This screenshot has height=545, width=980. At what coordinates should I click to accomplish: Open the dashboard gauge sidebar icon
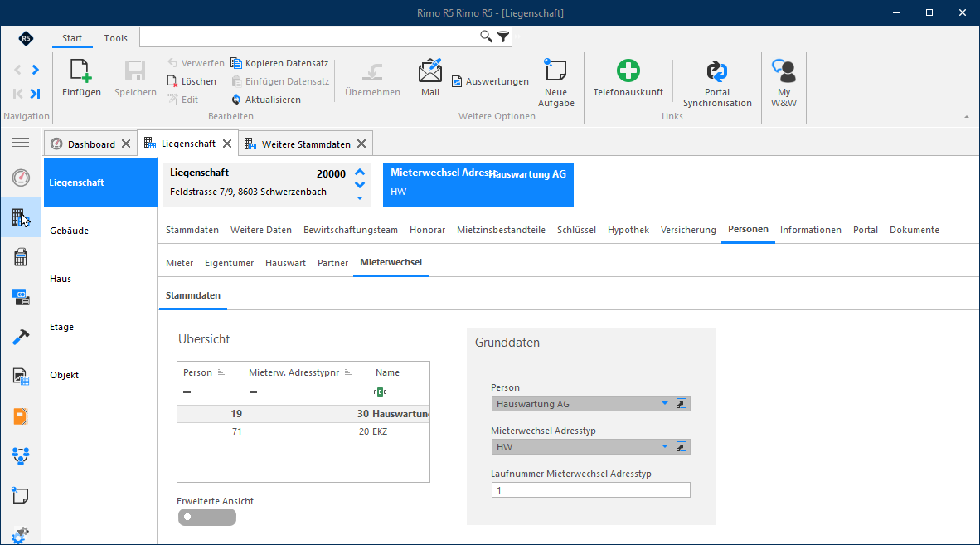pos(21,178)
